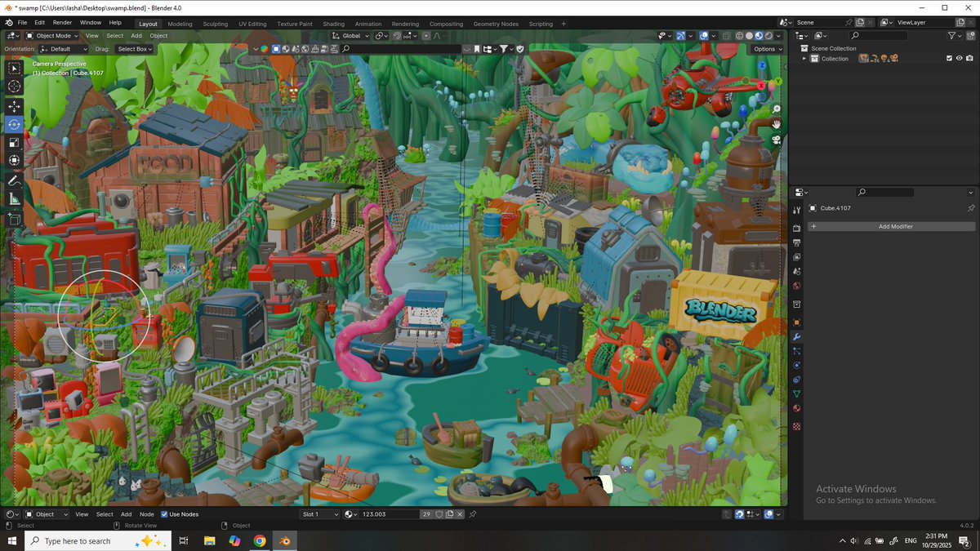Open the Modifier Properties wrench tab

[x=797, y=336]
